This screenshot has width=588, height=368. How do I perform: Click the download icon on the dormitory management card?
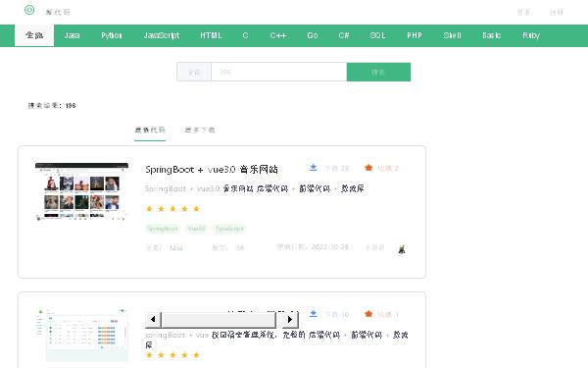click(314, 314)
